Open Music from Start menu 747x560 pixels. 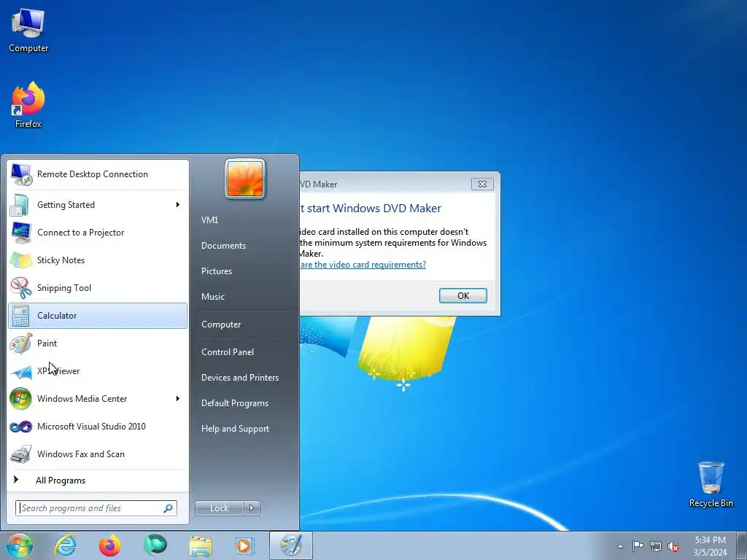point(212,297)
